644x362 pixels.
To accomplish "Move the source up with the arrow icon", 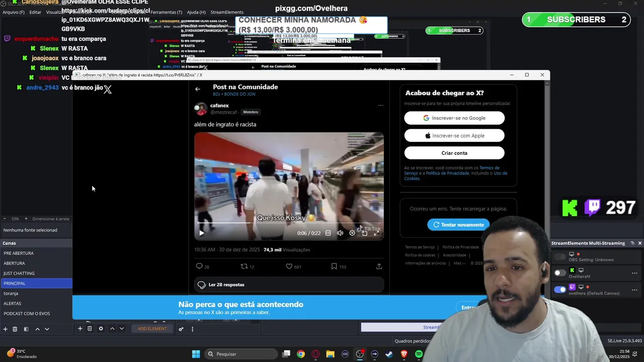I will tap(112, 329).
